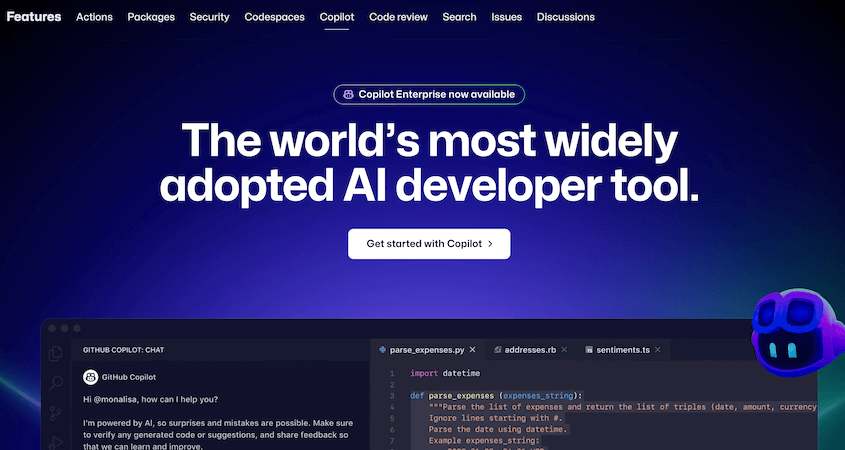
Task: Open the Code review nav link
Action: tap(398, 17)
